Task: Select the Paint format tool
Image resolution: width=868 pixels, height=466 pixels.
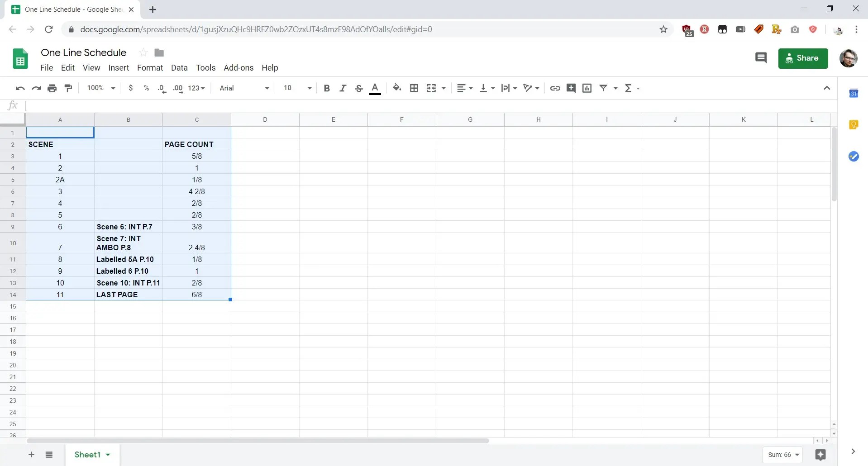Action: click(x=68, y=88)
